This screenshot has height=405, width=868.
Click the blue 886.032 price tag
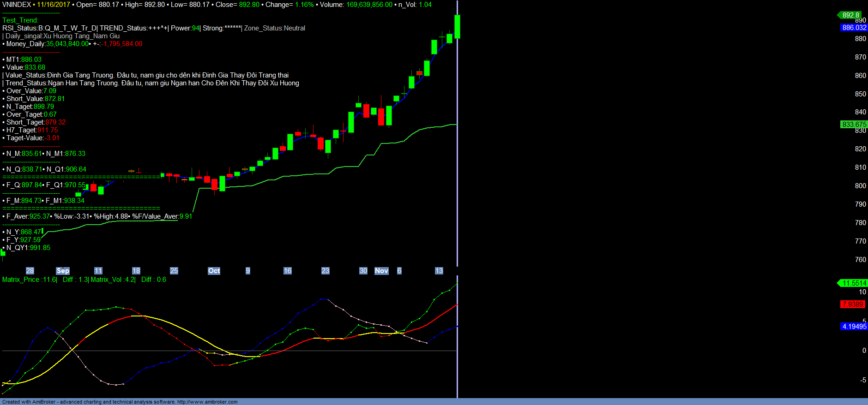(854, 28)
